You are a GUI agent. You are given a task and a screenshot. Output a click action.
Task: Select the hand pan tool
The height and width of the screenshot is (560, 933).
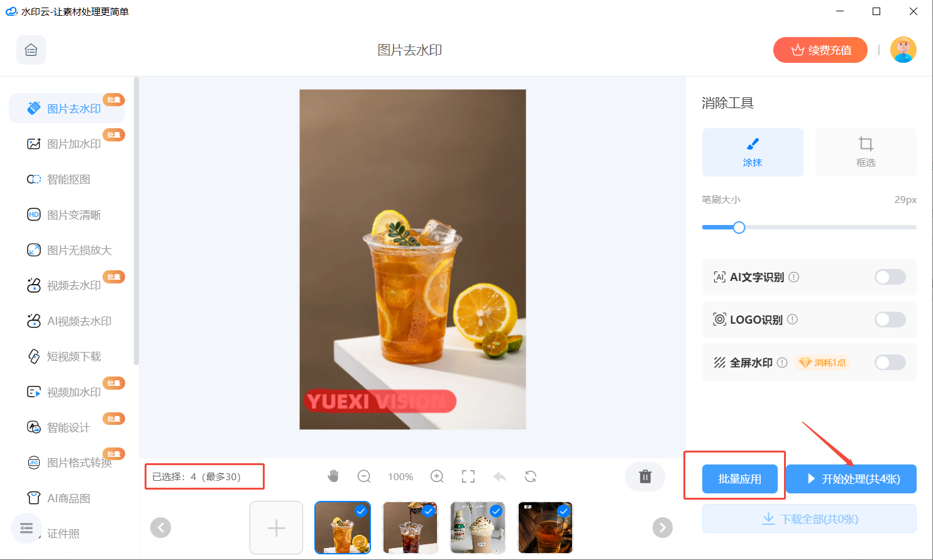333,476
